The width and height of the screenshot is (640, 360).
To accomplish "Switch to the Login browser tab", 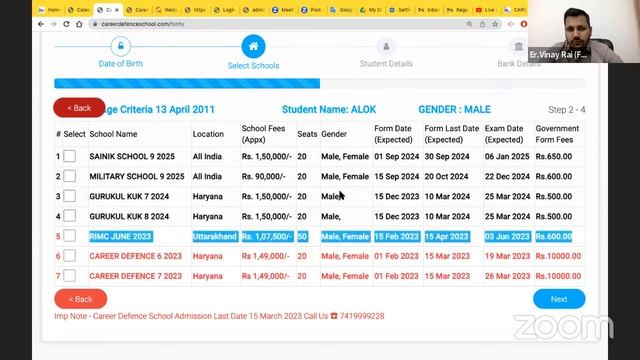I will pyautogui.click(x=224, y=10).
